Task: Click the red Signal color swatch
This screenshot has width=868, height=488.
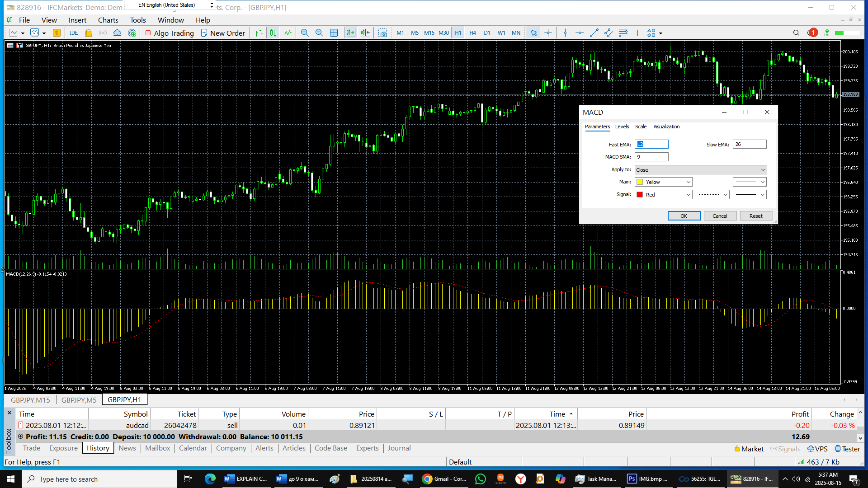Action: point(640,195)
